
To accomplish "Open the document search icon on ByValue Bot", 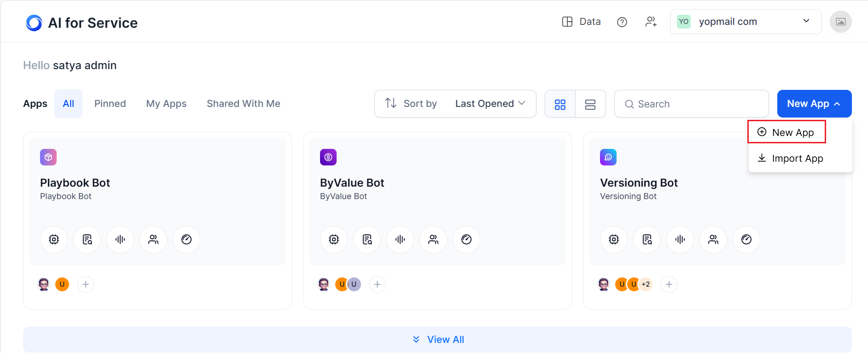I will [367, 239].
